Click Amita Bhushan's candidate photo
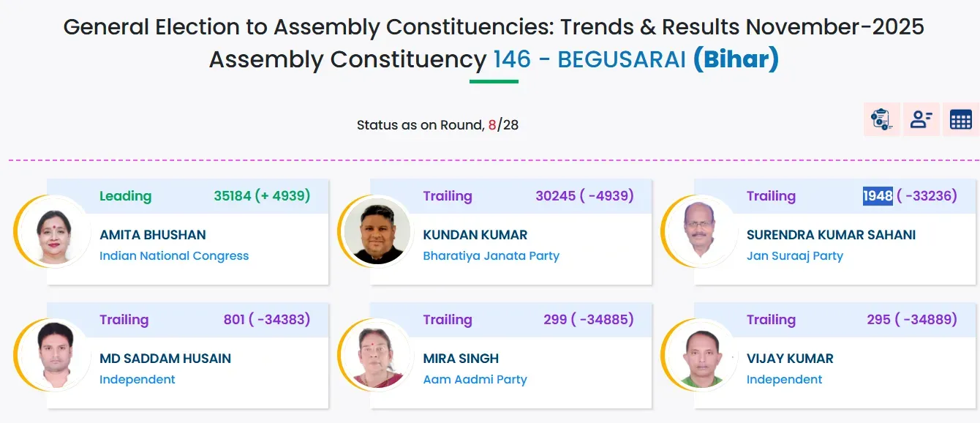The height and width of the screenshot is (423, 980). [55, 231]
